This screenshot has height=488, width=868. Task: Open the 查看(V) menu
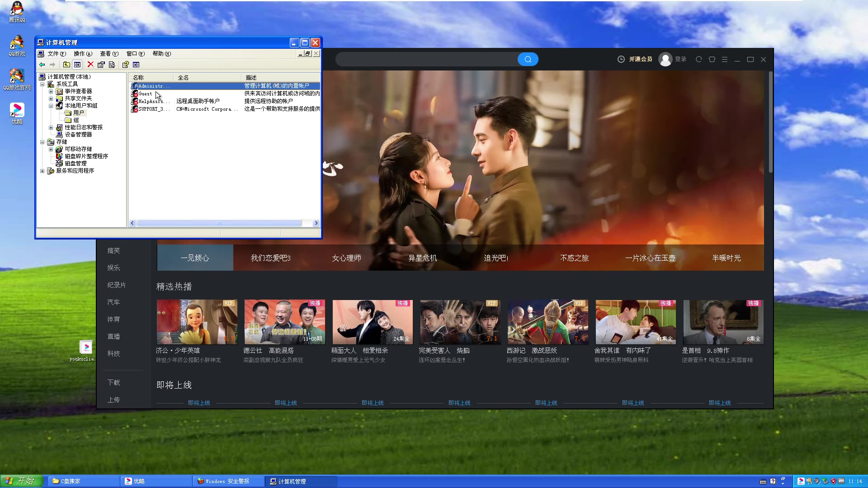[109, 53]
